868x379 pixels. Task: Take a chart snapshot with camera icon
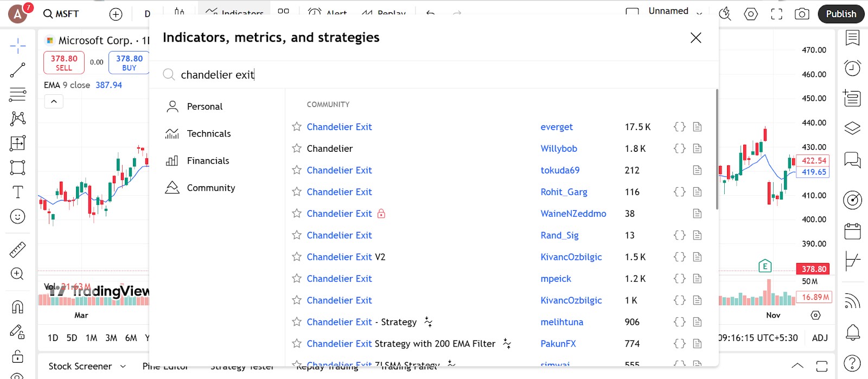[x=802, y=14]
